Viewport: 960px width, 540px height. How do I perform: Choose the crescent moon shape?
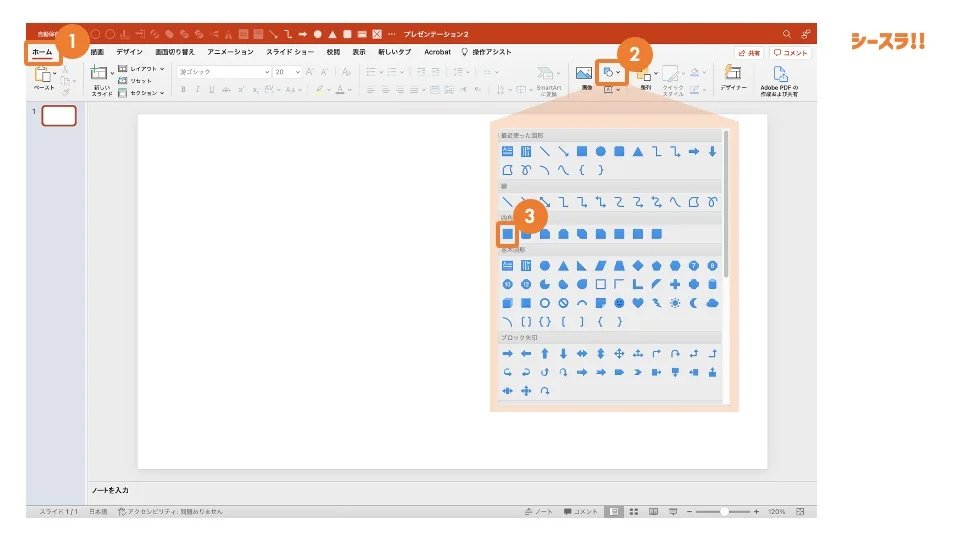[694, 303]
